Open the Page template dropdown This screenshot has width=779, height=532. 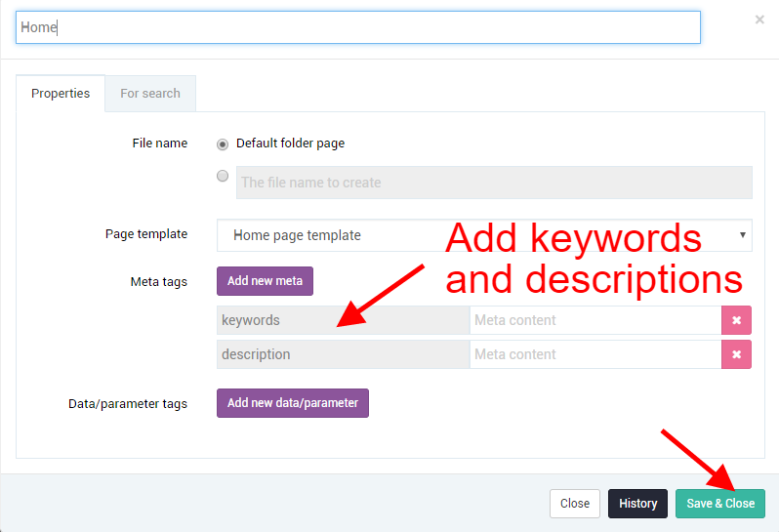tap(484, 235)
